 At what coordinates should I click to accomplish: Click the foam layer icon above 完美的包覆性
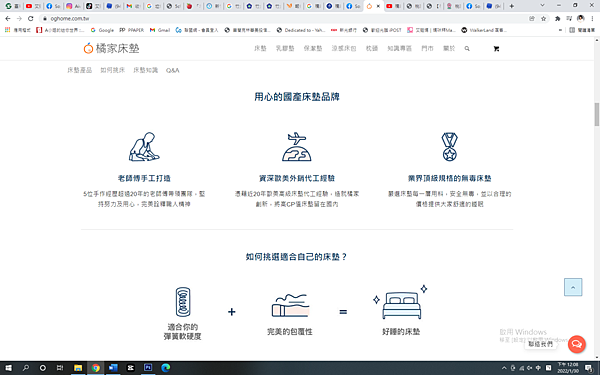coord(290,305)
